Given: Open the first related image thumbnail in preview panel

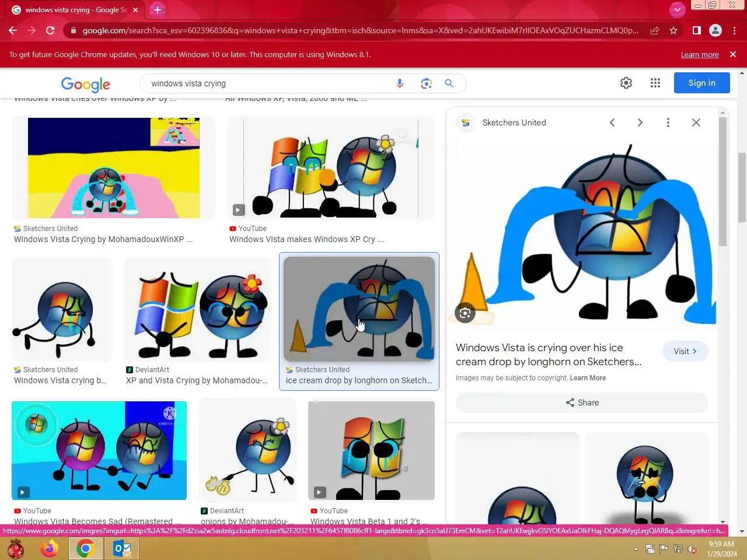Looking at the screenshot, I should click(518, 478).
